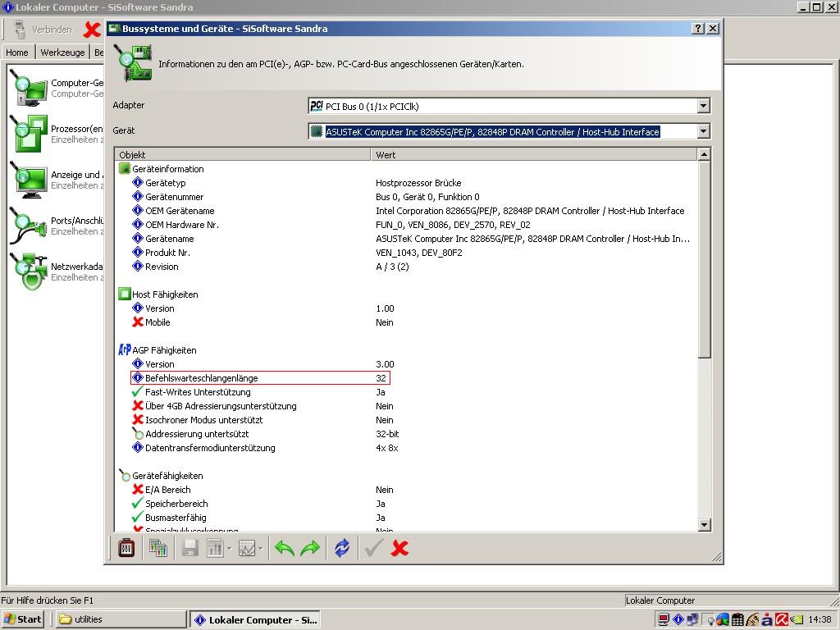Click the red monitor tray icon
Image resolution: width=840 pixels, height=630 pixels.
[664, 620]
